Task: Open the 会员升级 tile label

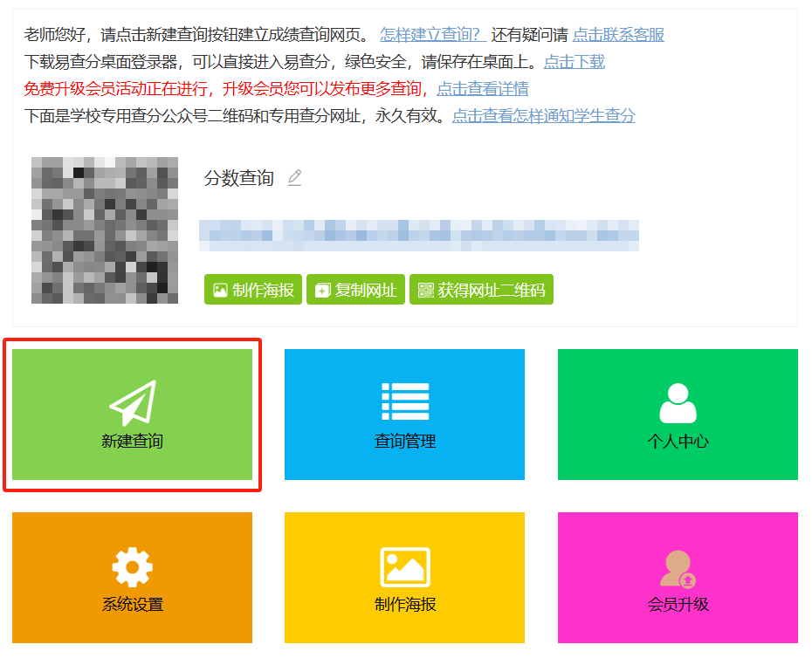Action: click(x=678, y=604)
